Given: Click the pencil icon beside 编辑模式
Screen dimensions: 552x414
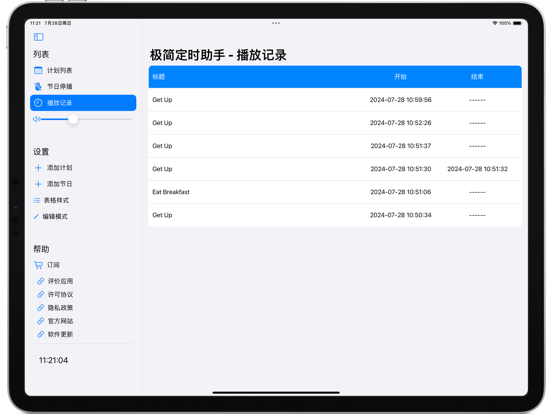Looking at the screenshot, I should tap(36, 217).
